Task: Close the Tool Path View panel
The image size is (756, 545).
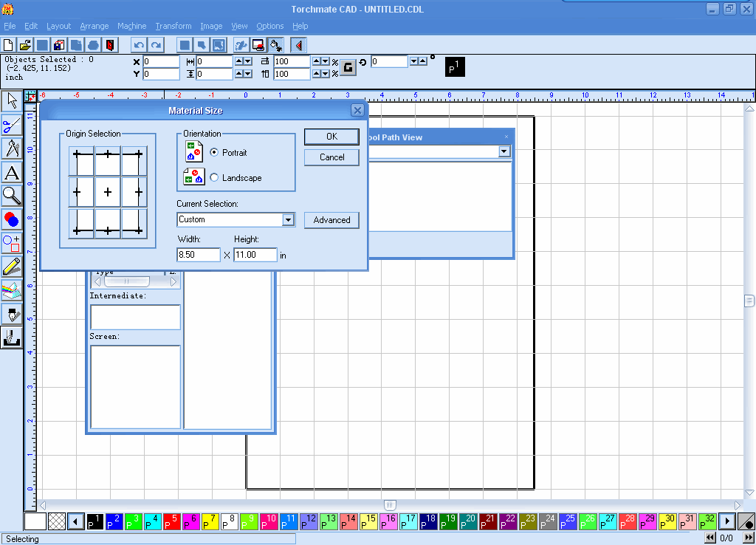Action: [506, 137]
